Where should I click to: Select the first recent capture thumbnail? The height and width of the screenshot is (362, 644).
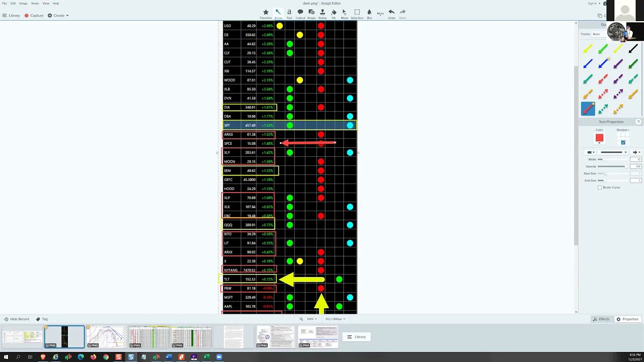coord(22,337)
